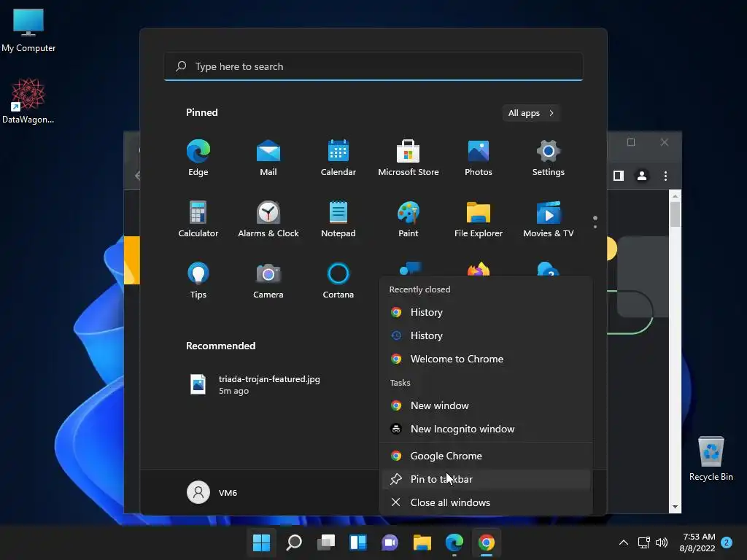747x560 pixels.
Task: Open the My Computer desktop icon
Action: click(x=28, y=31)
